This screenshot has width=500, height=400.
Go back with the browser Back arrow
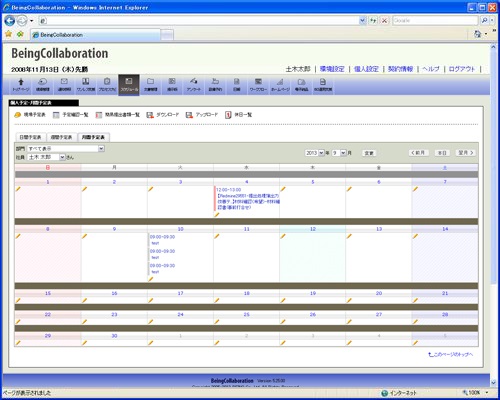[10, 21]
